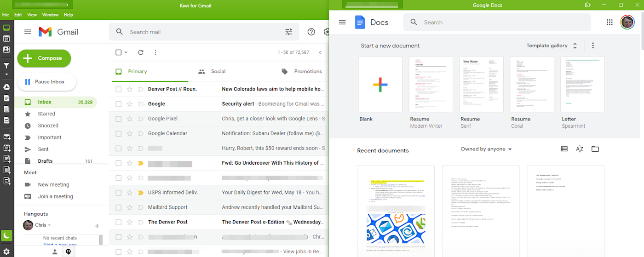Open Docs A-Z sort options
The image size is (644, 257).
click(580, 149)
